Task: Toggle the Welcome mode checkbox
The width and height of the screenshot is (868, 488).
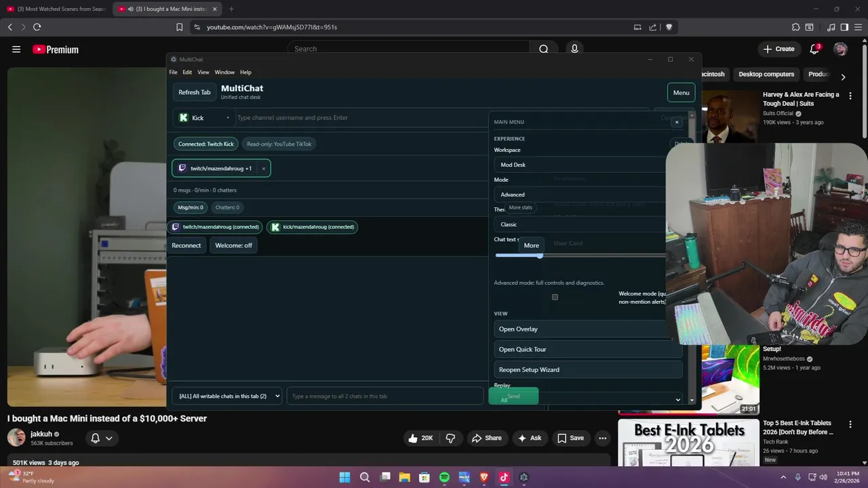Action: pos(555,297)
